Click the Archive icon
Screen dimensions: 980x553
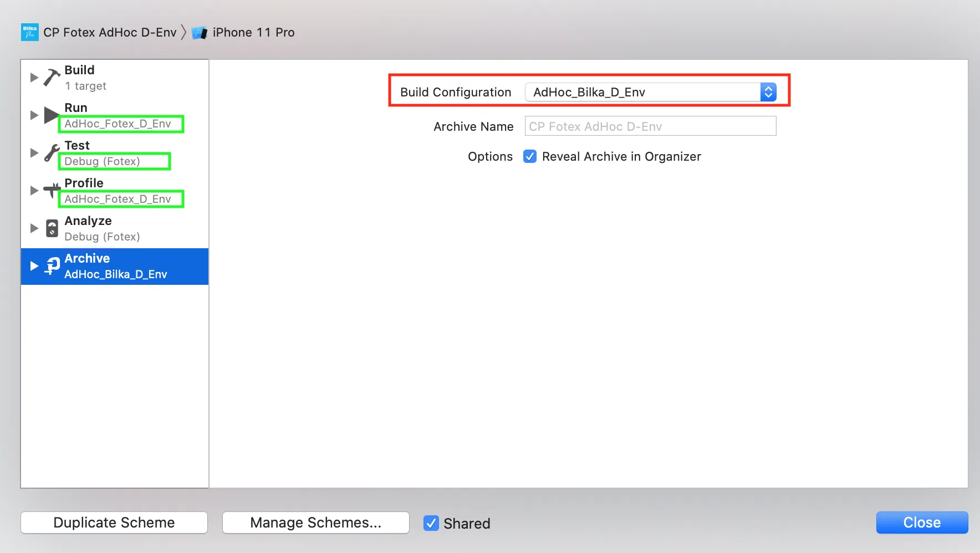[x=52, y=266]
